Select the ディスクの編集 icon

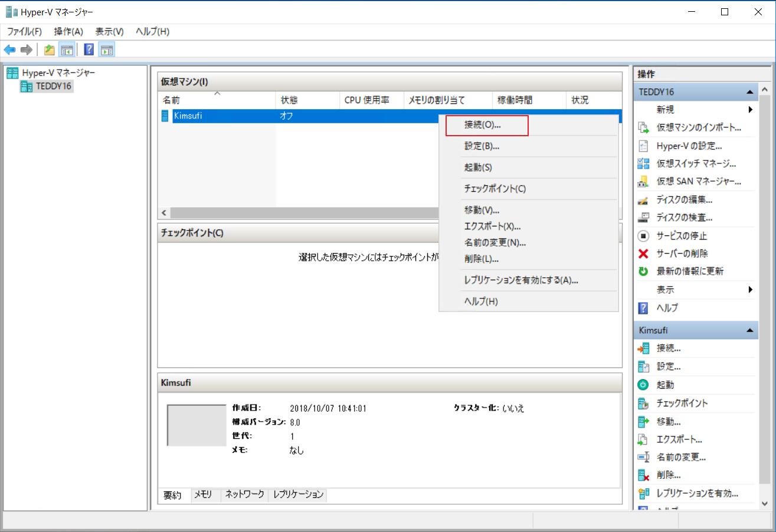click(643, 199)
